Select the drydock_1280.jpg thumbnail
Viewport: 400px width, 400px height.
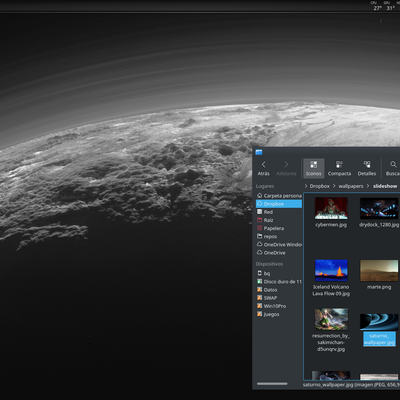[379, 208]
